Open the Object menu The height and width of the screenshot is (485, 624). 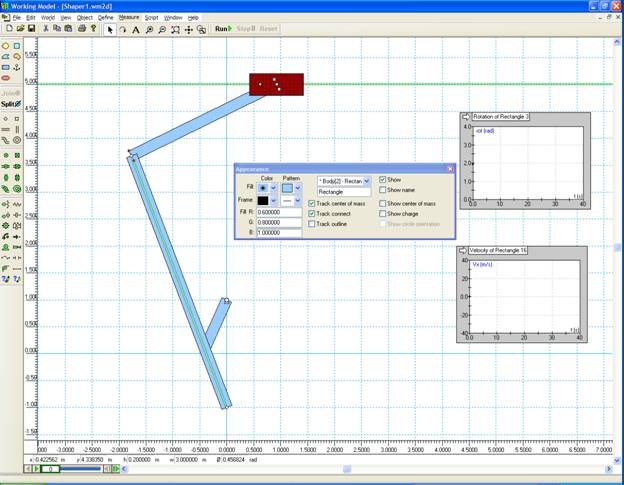coord(84,18)
